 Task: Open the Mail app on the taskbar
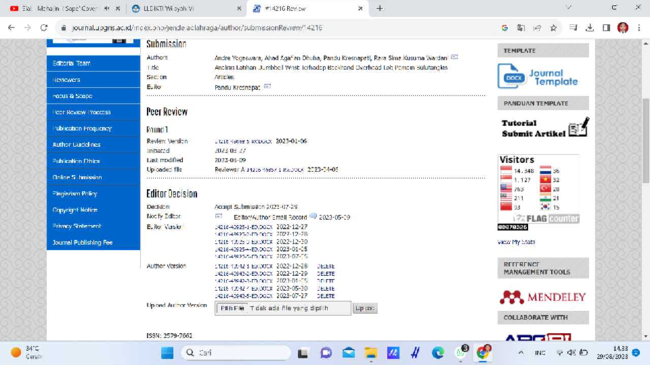349,353
